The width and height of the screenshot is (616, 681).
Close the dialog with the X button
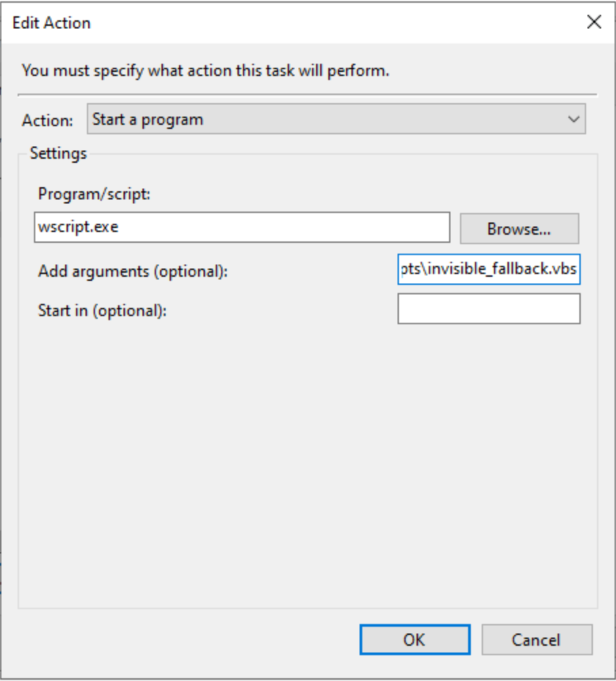pyautogui.click(x=594, y=22)
